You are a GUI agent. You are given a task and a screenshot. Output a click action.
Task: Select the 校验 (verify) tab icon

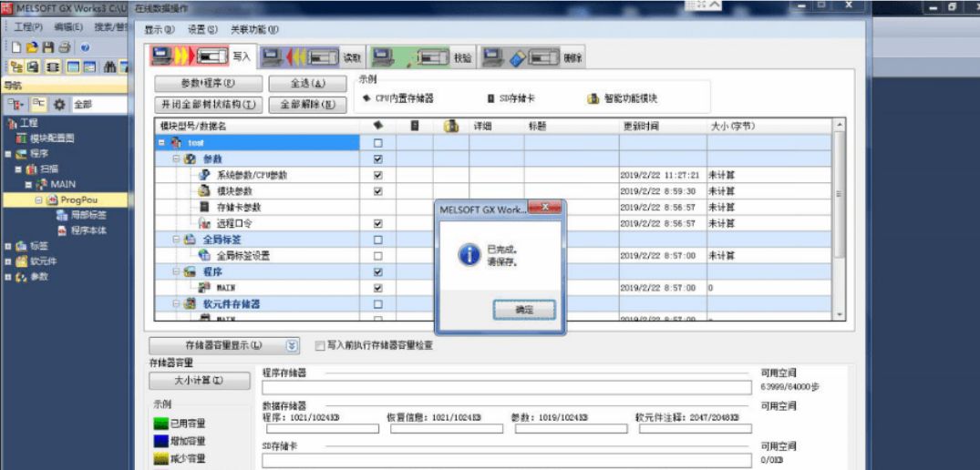click(x=410, y=56)
